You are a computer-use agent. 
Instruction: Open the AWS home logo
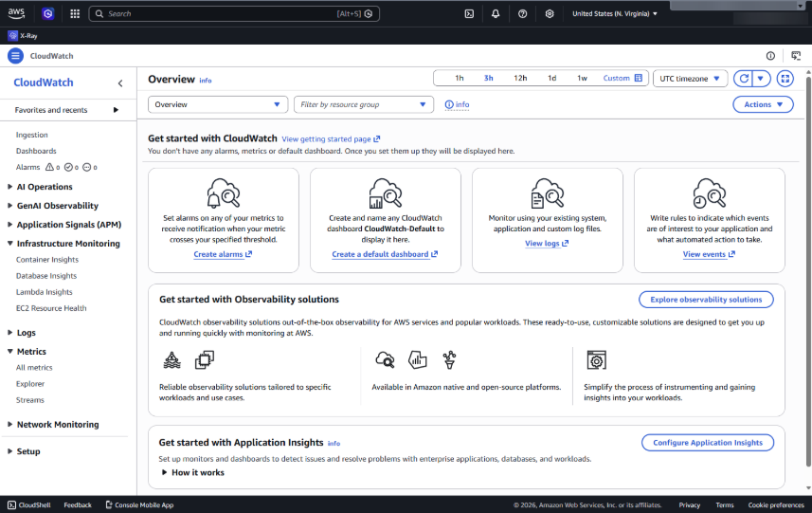(x=16, y=13)
